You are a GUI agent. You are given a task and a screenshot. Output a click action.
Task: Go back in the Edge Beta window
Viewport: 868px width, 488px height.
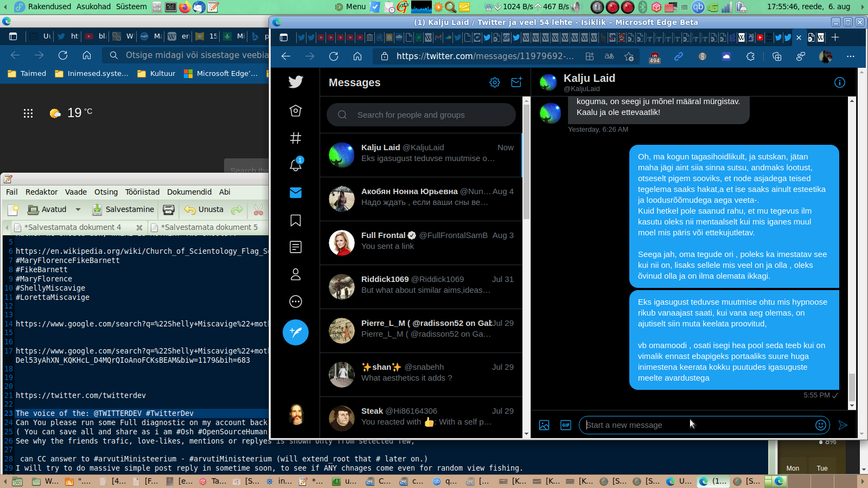point(286,56)
